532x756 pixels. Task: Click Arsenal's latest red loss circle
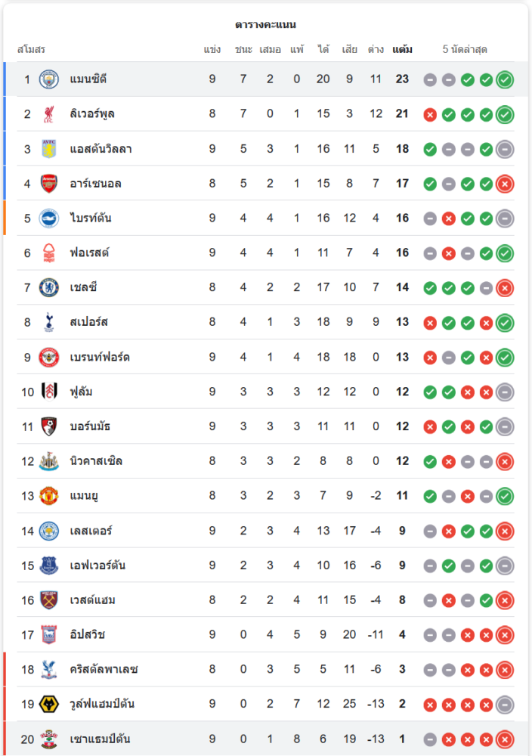(505, 184)
